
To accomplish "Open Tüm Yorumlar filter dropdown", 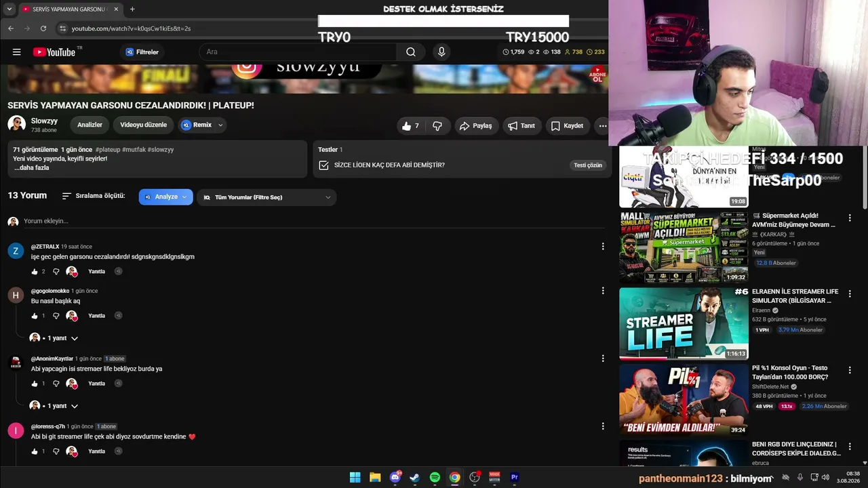I will (267, 197).
